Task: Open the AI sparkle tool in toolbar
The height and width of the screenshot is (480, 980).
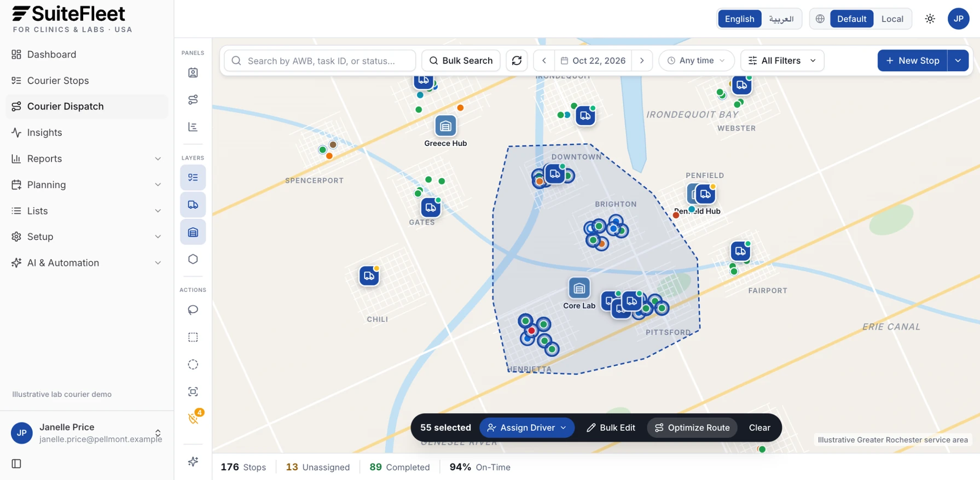Action: coord(193,462)
